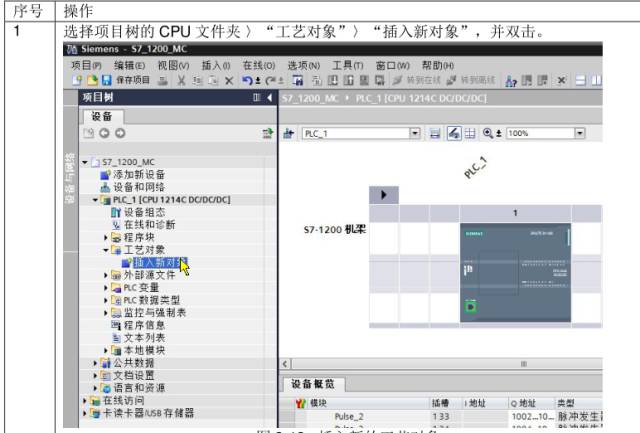Click the accessible devices help icon
The width and height of the screenshot is (640, 433).
coord(511,81)
